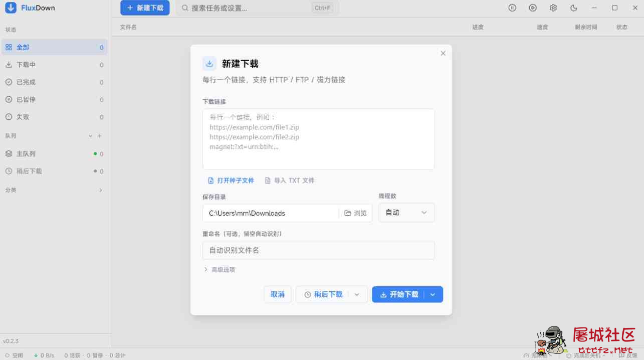
Task: Open 稍后下载 button dropdown arrow
Action: [357, 294]
